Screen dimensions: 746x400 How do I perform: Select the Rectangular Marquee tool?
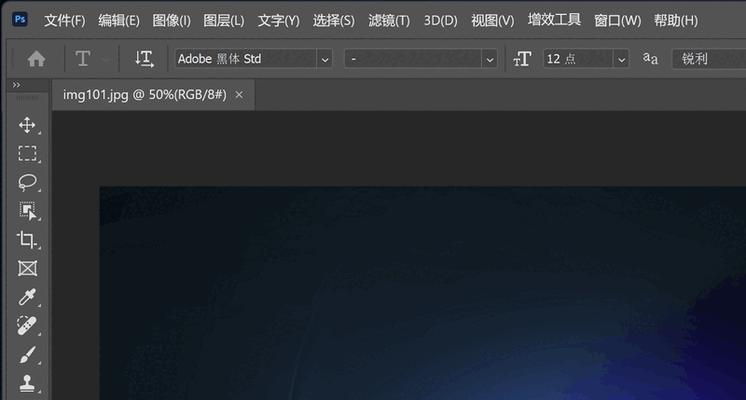(27, 154)
